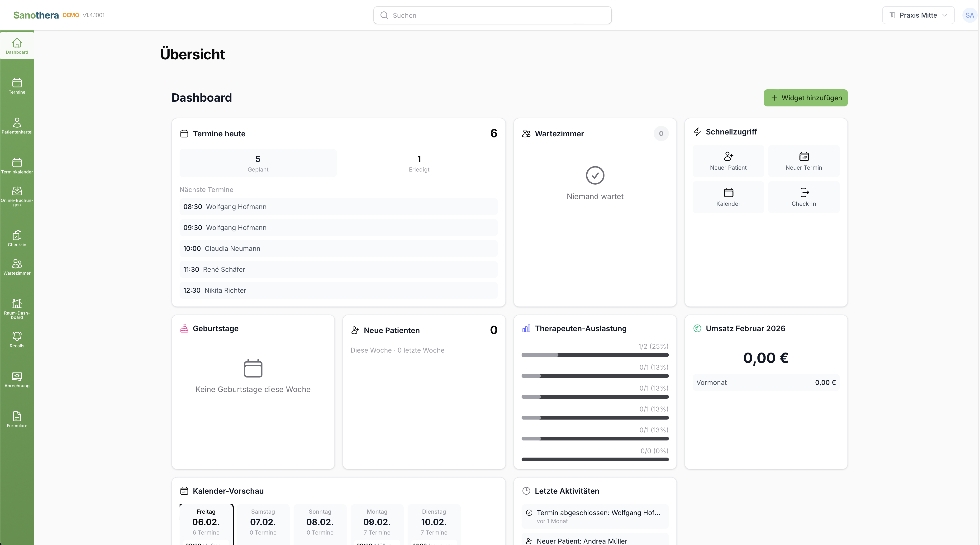Open the Praxis Mitte location dropdown
The width and height of the screenshot is (980, 545).
point(918,15)
